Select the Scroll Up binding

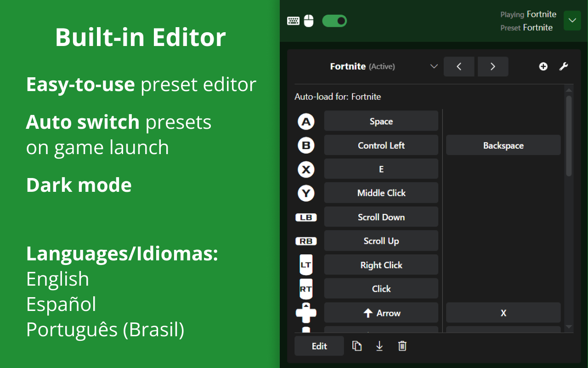pos(381,241)
